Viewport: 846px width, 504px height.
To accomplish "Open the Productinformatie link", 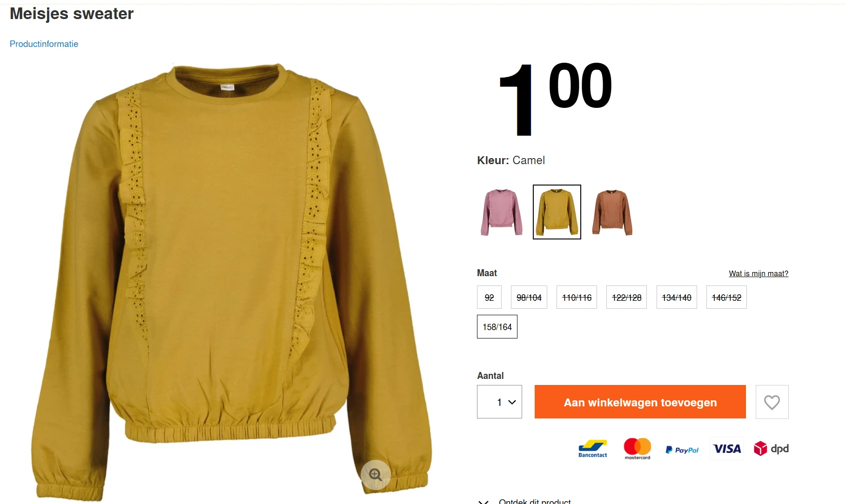I will pyautogui.click(x=44, y=44).
